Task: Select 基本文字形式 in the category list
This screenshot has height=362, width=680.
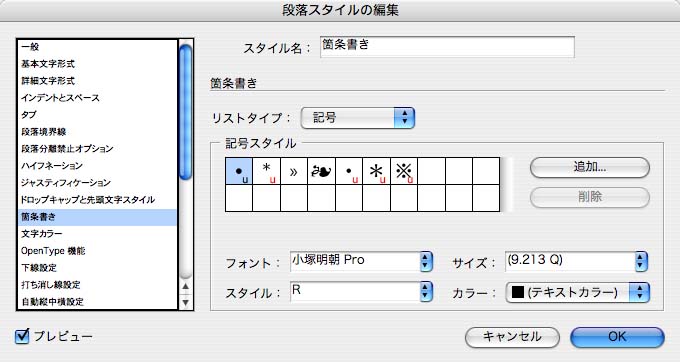Action: pyautogui.click(x=48, y=64)
